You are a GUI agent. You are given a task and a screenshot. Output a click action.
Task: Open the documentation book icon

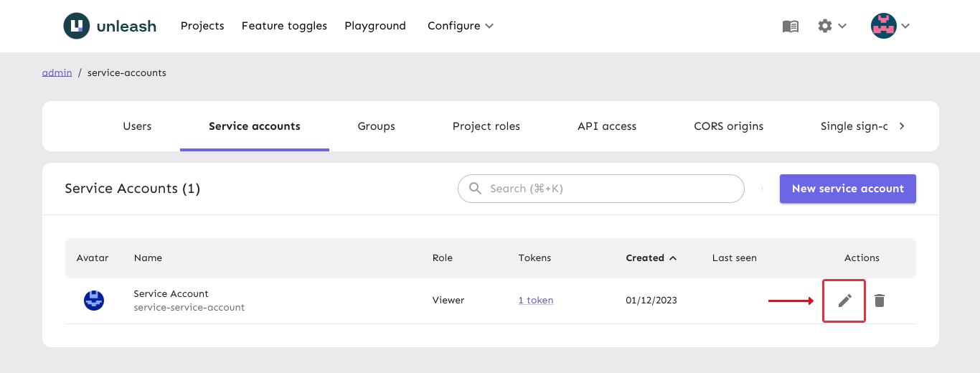[x=790, y=26]
